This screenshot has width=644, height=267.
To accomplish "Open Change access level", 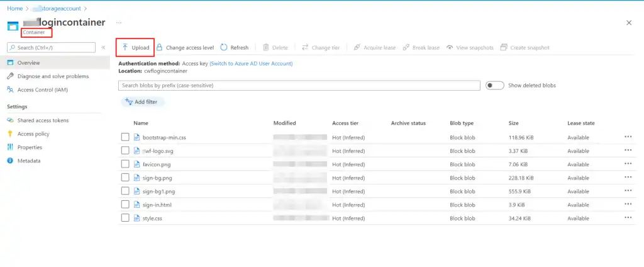I will [186, 48].
